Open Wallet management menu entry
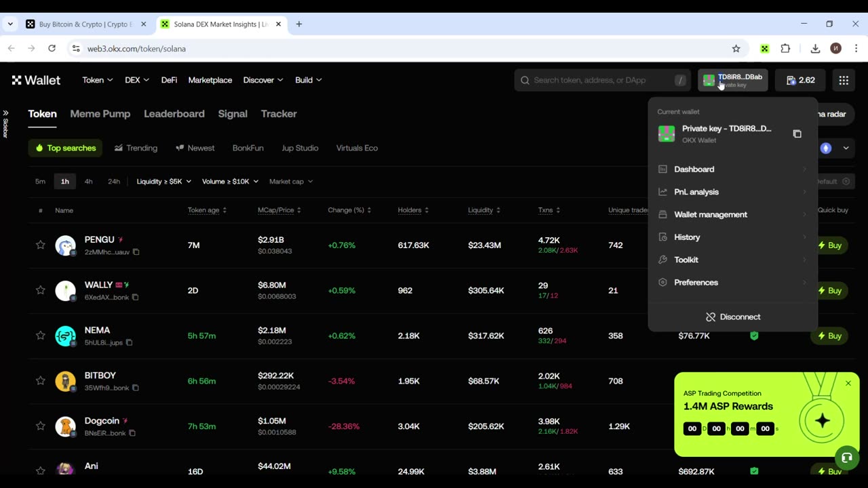The image size is (868, 488). tap(732, 215)
